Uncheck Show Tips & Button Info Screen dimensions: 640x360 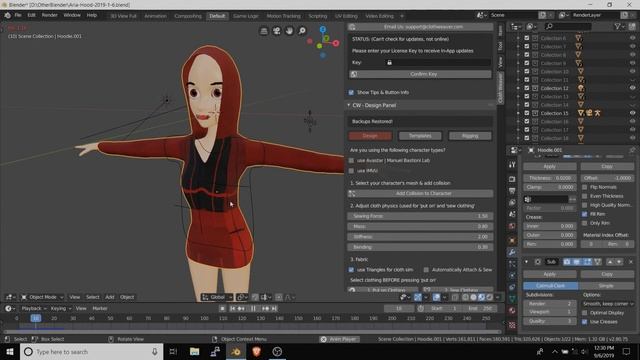coord(351,93)
